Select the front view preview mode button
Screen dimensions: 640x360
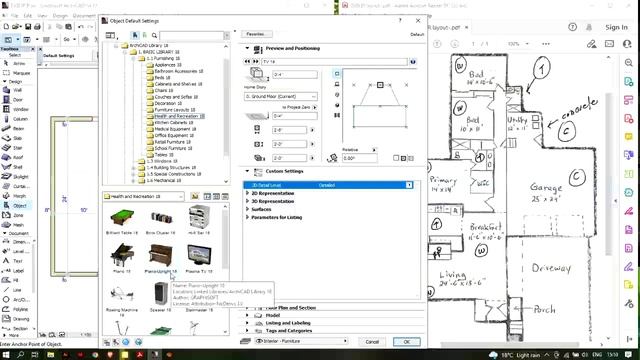coord(337,84)
